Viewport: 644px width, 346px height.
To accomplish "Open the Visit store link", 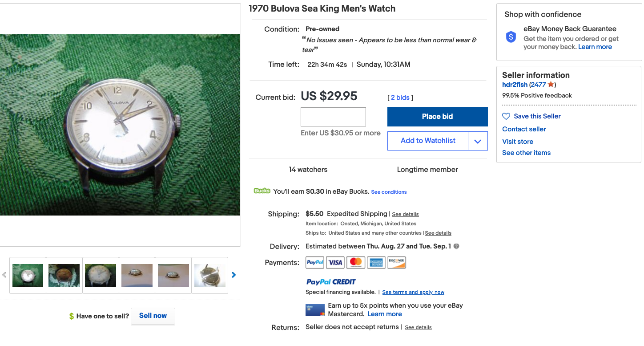I will click(518, 142).
